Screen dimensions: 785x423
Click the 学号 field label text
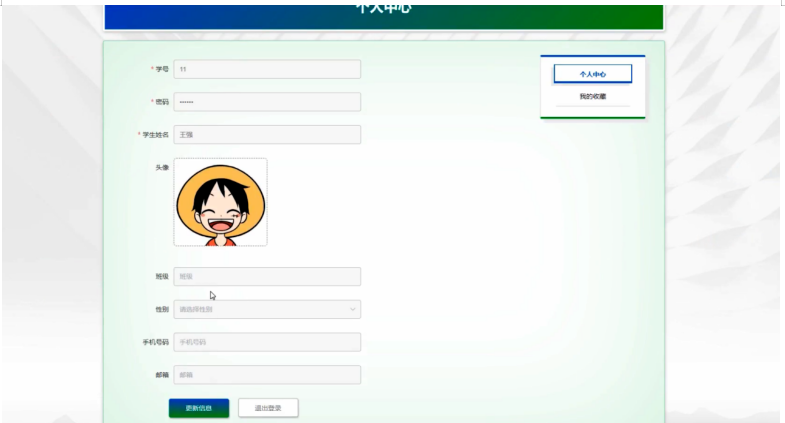click(x=162, y=69)
